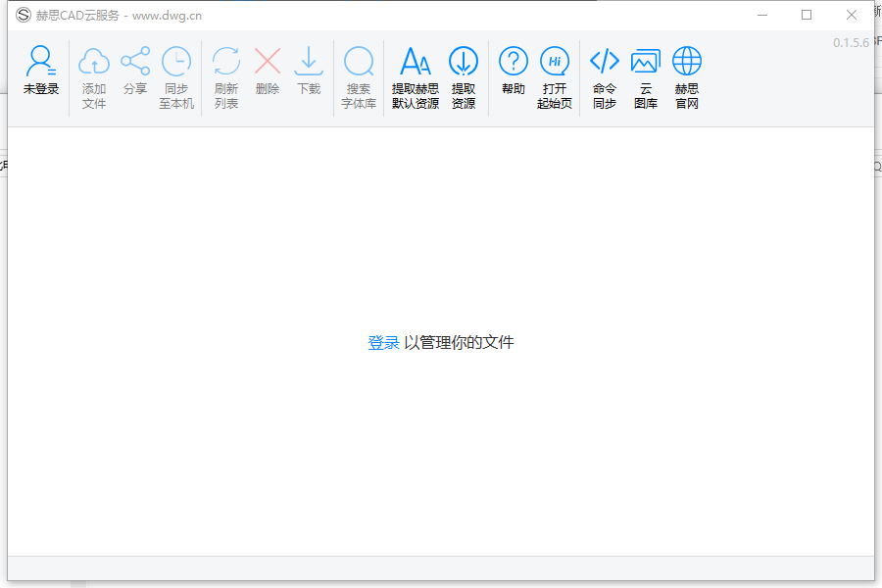Click the 同步至本机 sync clock icon
The image size is (882, 588).
tap(176, 63)
